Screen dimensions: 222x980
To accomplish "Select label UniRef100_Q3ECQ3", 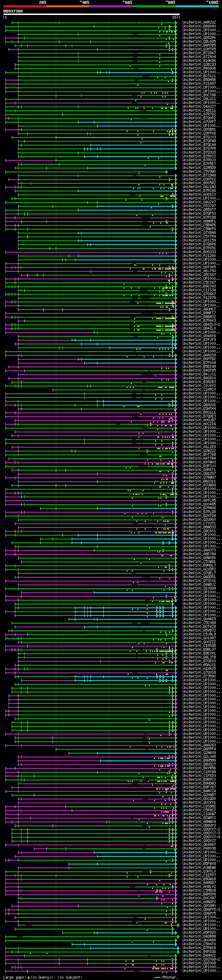I will 199,64.
